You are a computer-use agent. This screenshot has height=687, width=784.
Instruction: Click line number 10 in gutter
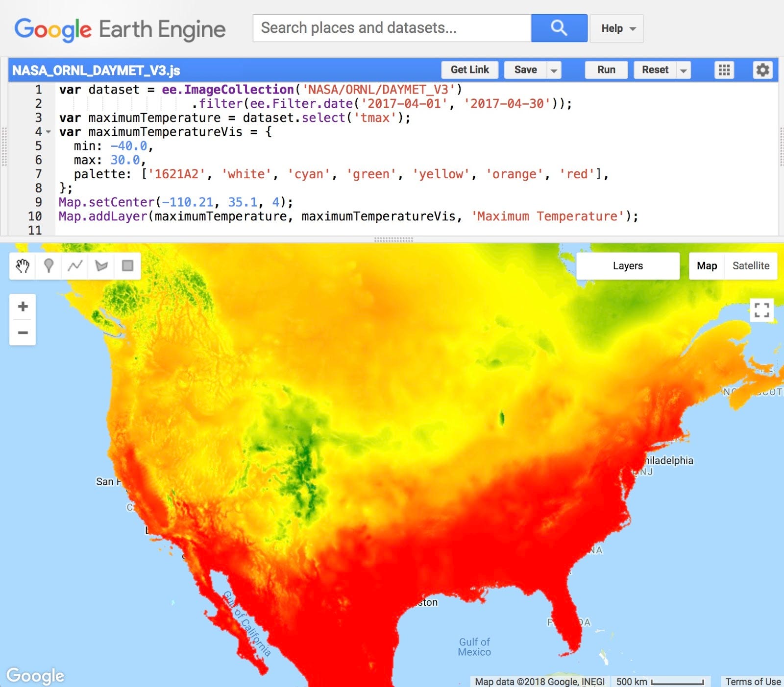click(35, 216)
